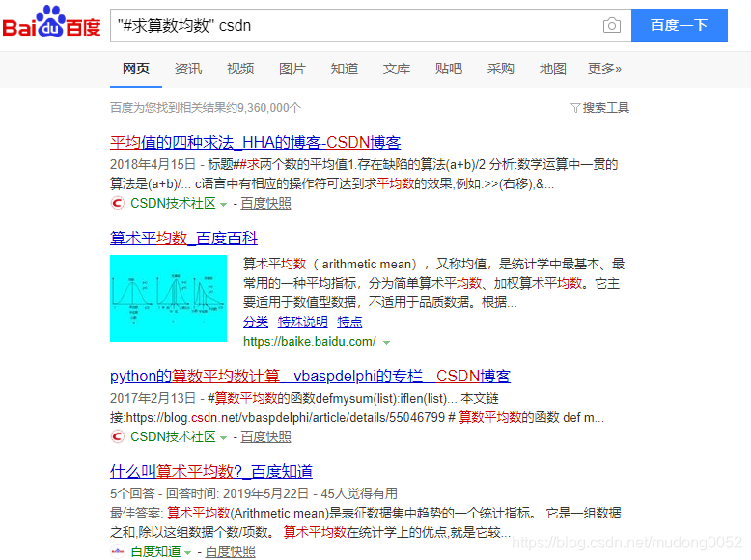Click CSDN技术社区 source under python的算数平均数计算 result
The image size is (751, 560).
coord(173,436)
